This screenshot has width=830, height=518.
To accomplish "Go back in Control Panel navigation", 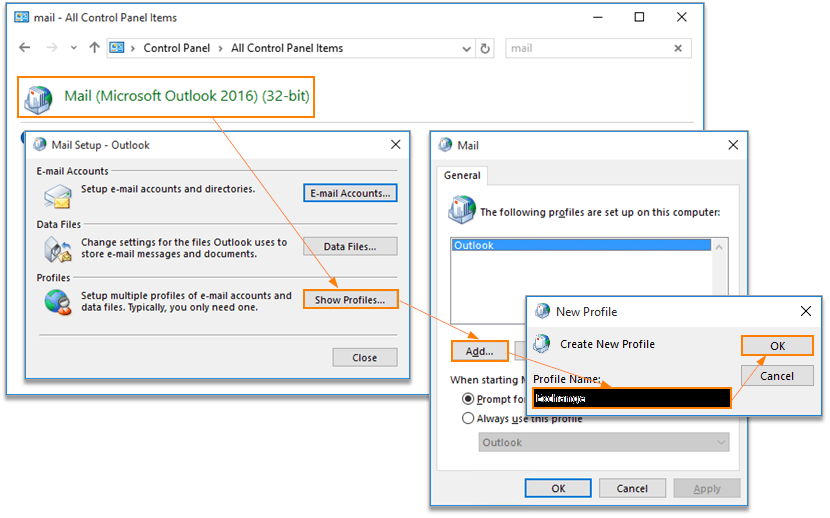I will coord(24,48).
